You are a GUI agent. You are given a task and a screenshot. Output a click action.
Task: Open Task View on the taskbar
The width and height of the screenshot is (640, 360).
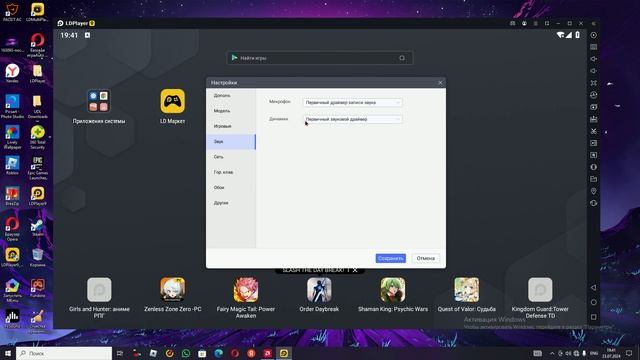120,353
